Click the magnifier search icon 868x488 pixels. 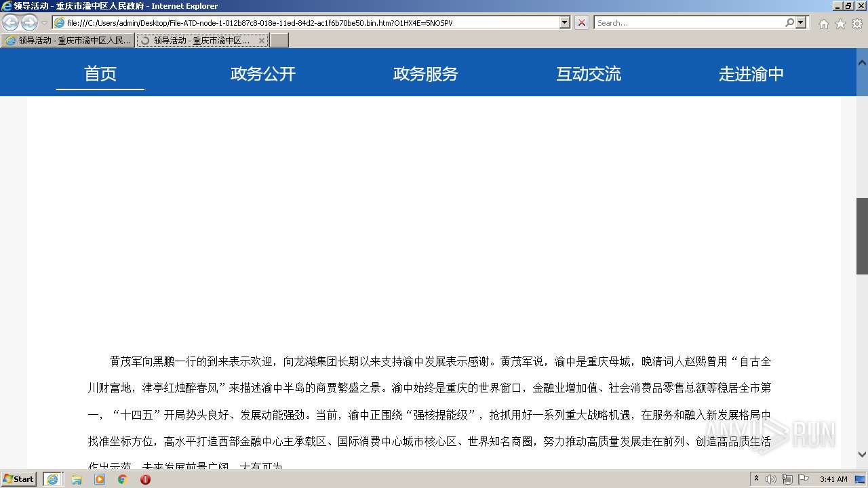point(789,22)
